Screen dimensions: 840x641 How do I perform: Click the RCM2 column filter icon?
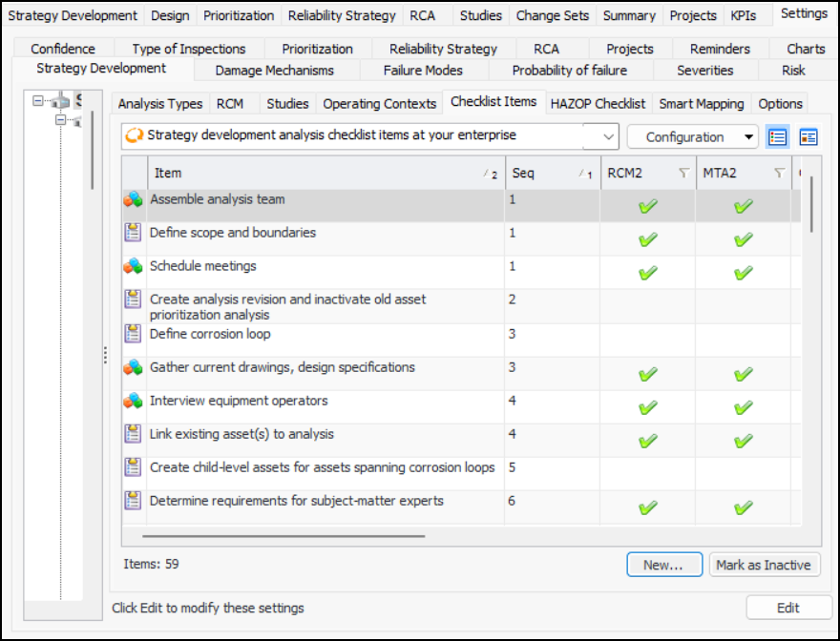(683, 174)
